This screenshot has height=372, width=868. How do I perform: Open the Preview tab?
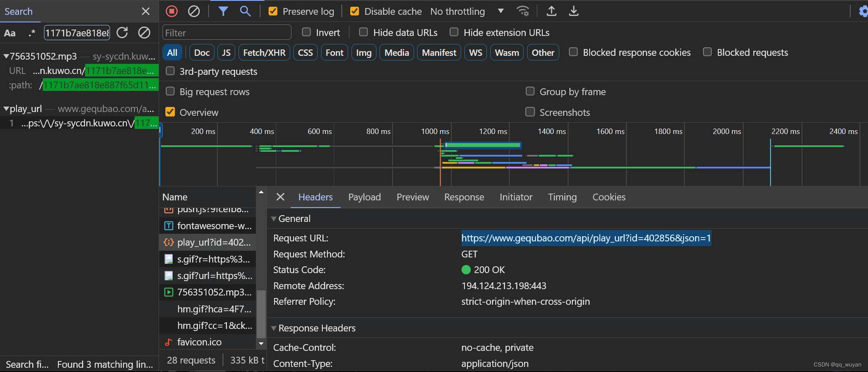point(413,197)
